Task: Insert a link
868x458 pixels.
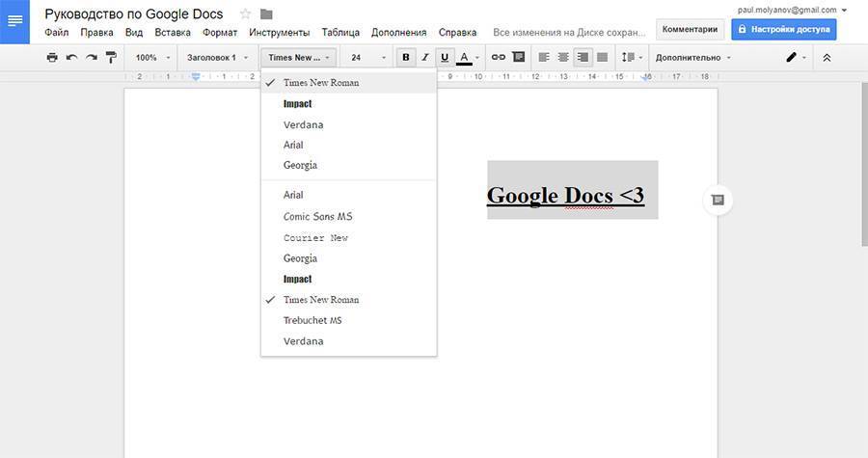Action: click(499, 57)
